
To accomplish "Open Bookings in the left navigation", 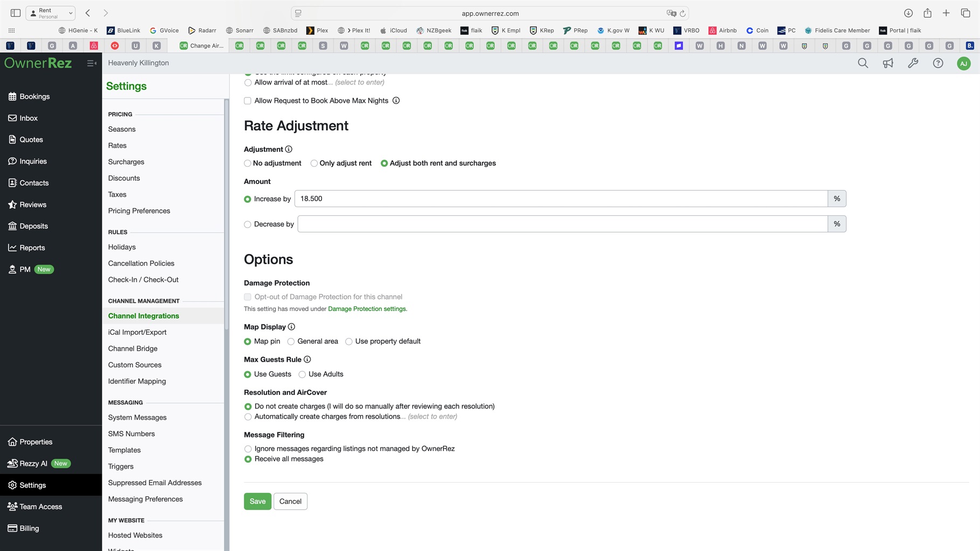I will pyautogui.click(x=34, y=97).
